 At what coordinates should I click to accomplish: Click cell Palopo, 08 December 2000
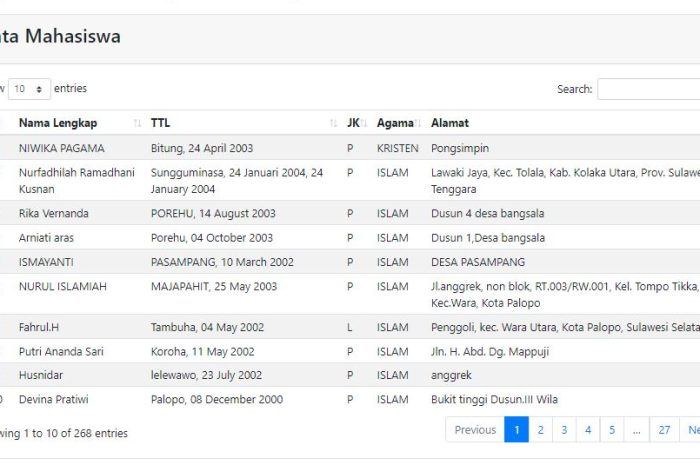(x=217, y=399)
